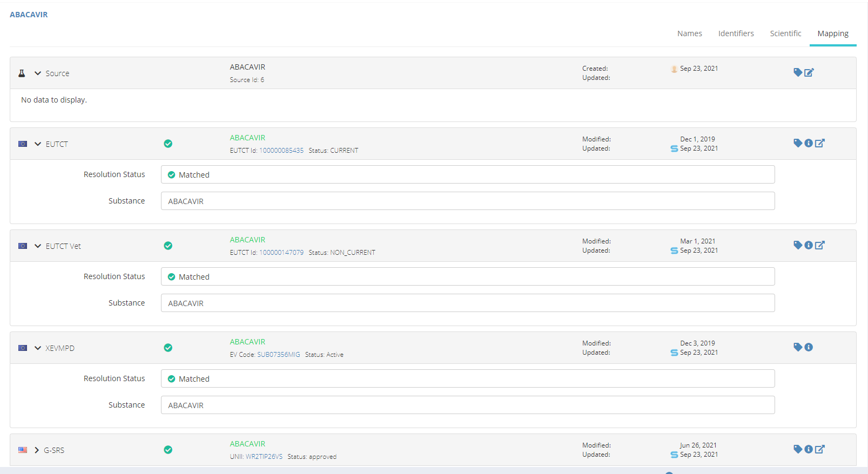Click the tag icon in Source row
The height and width of the screenshot is (474, 868).
click(797, 72)
